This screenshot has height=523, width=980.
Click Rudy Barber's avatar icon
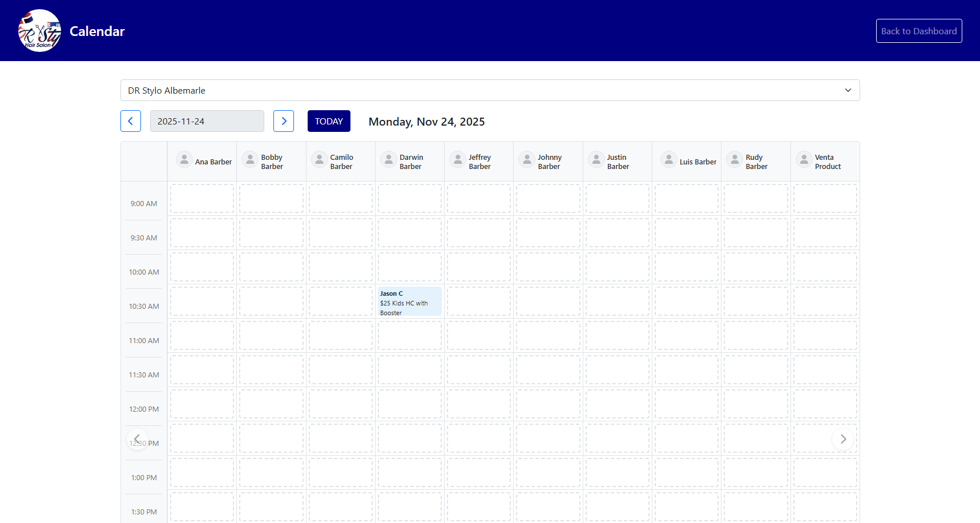(x=734, y=159)
